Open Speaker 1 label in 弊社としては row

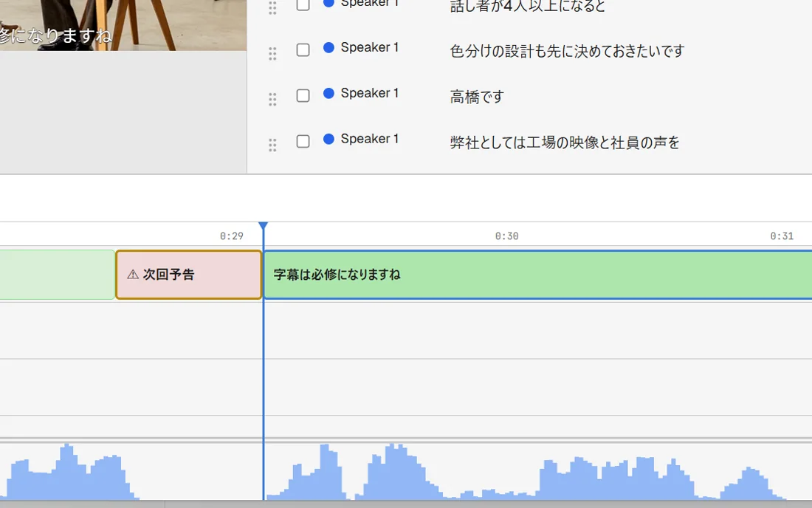370,139
